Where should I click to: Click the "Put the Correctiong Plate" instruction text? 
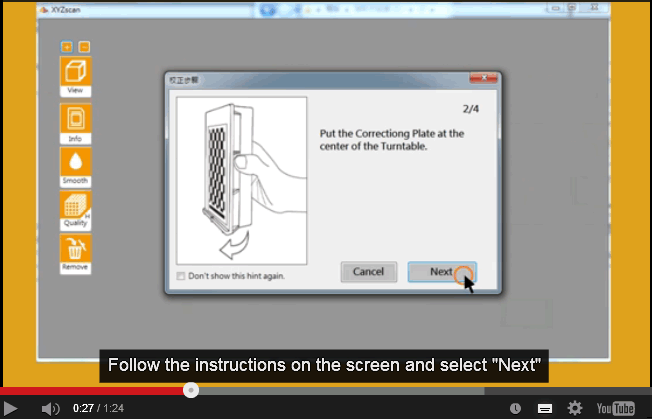pos(392,140)
